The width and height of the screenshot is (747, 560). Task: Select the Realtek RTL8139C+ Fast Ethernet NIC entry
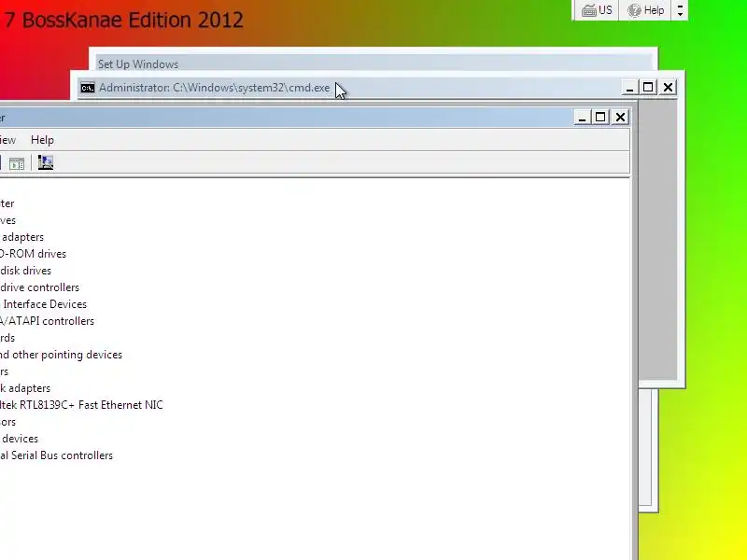point(81,405)
